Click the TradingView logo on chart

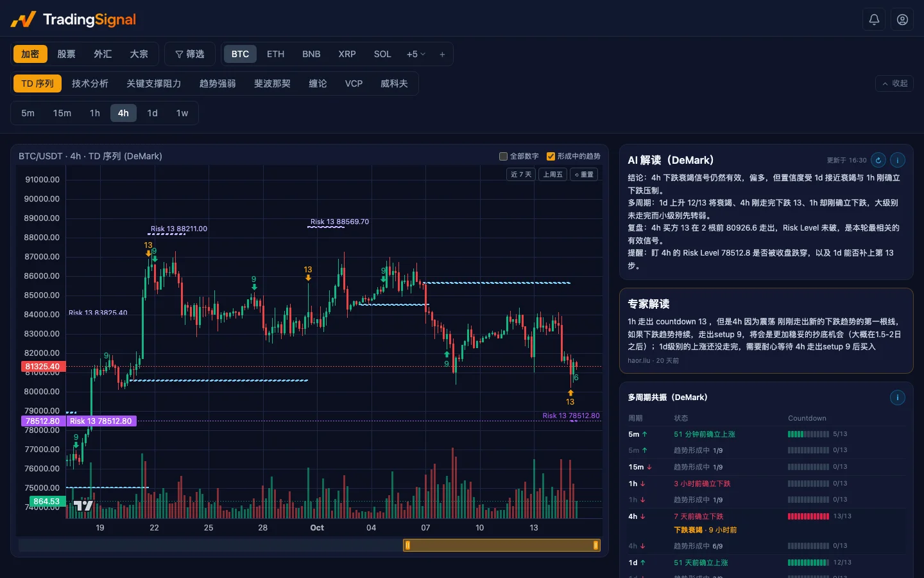click(x=83, y=505)
